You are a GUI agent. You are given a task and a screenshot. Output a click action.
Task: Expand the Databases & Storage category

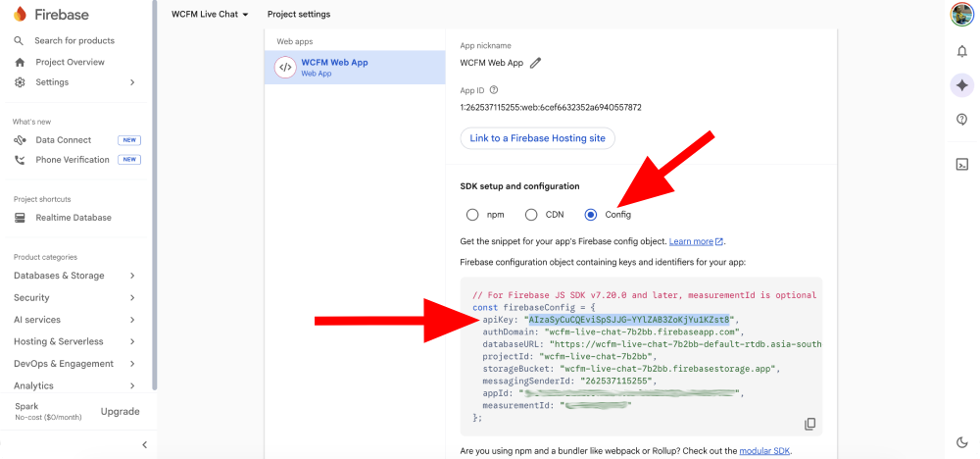click(x=74, y=276)
